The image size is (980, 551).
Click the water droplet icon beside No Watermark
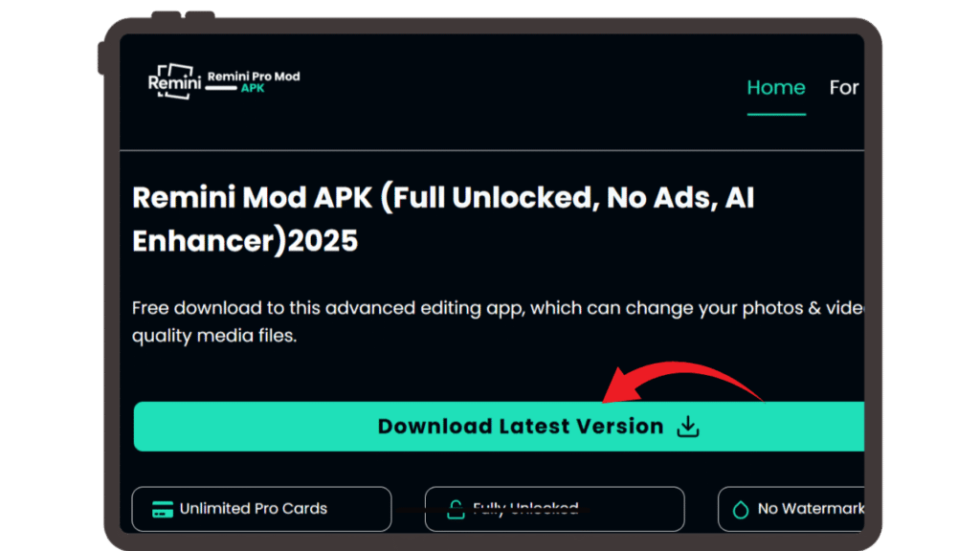[740, 509]
